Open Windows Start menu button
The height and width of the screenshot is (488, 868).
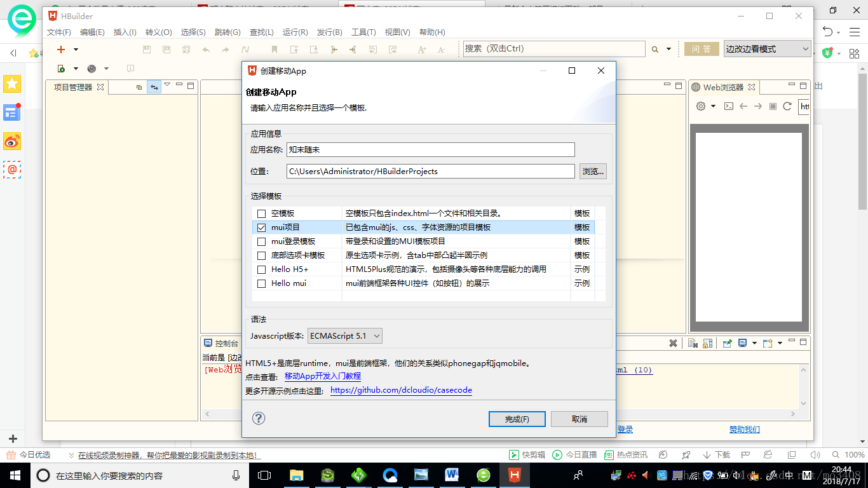15,475
